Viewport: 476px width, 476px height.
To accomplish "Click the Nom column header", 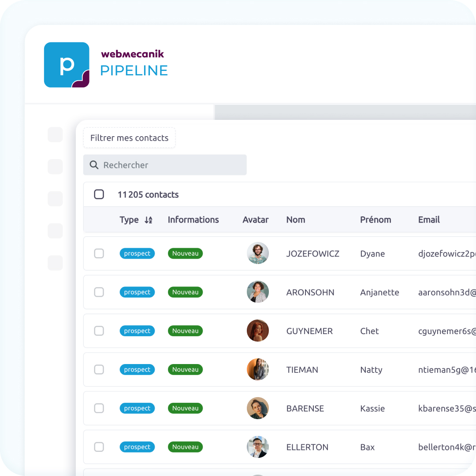I will (x=296, y=219).
